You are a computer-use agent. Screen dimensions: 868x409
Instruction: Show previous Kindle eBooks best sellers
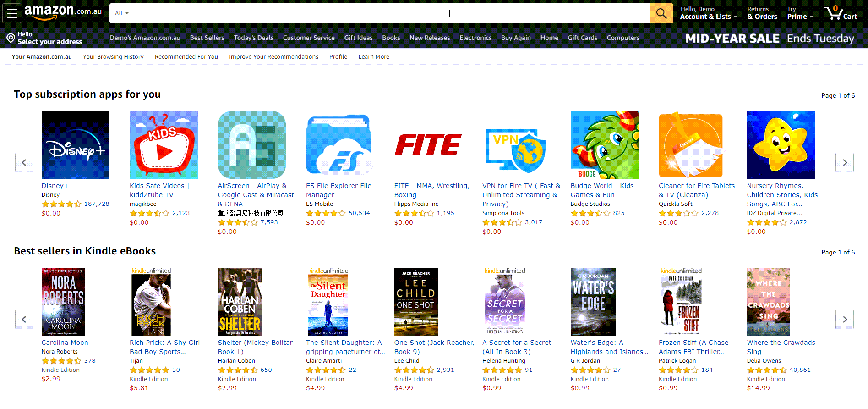[24, 320]
